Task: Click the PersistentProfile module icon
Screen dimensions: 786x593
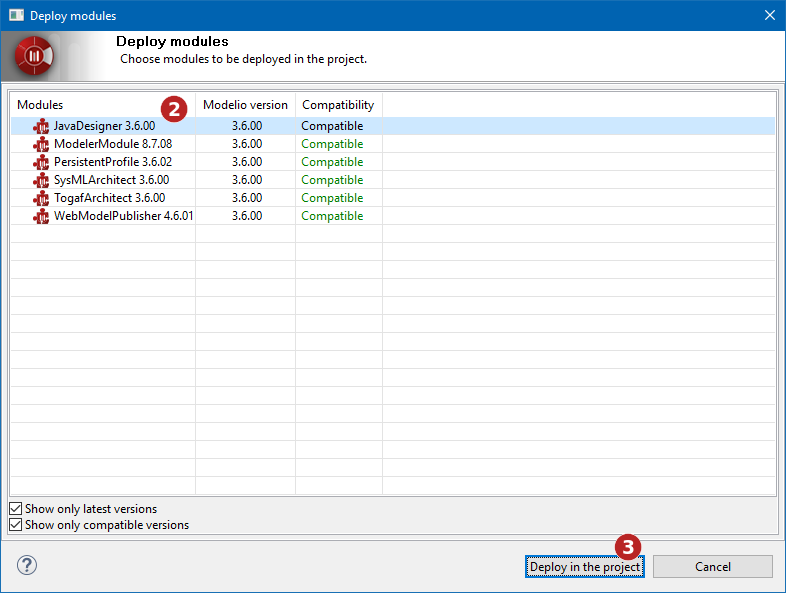Action: pos(41,162)
